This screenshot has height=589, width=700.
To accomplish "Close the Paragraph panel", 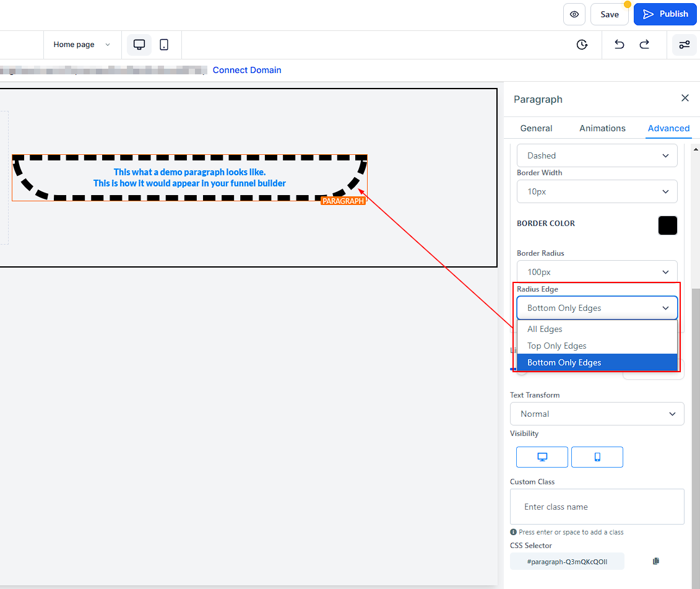I will tap(685, 98).
